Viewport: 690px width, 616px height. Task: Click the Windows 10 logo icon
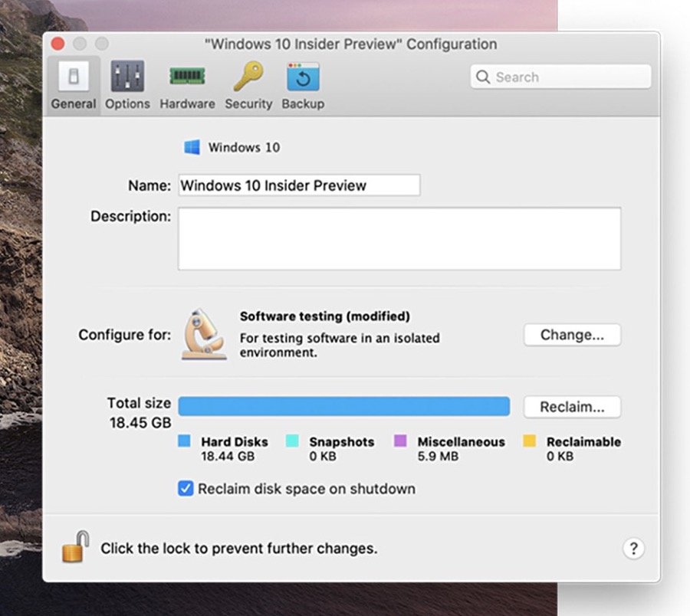coord(192,147)
